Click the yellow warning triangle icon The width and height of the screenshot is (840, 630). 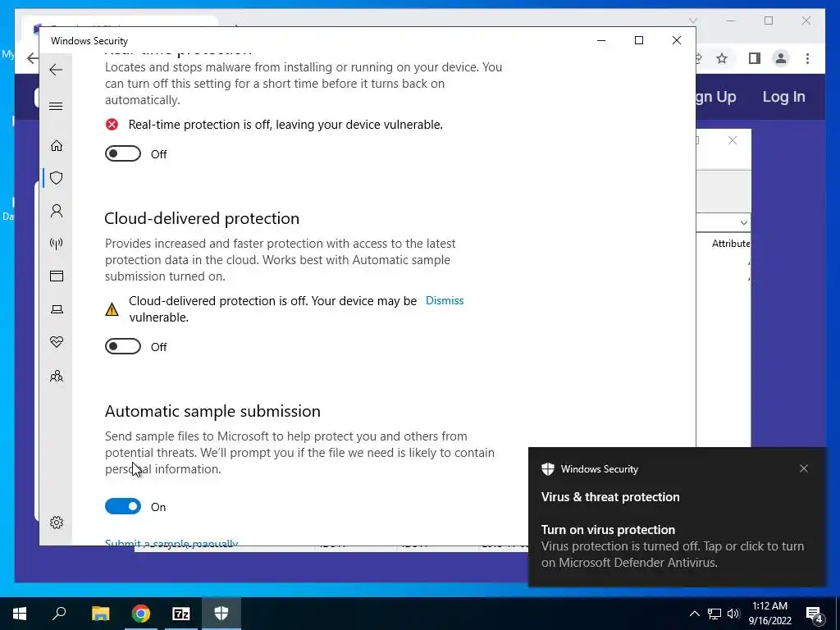point(112,309)
